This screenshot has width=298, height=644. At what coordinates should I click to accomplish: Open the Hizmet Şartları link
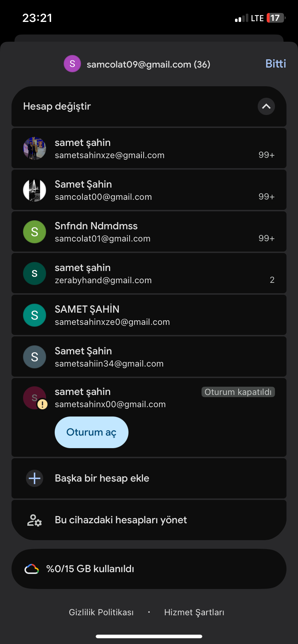point(194,612)
